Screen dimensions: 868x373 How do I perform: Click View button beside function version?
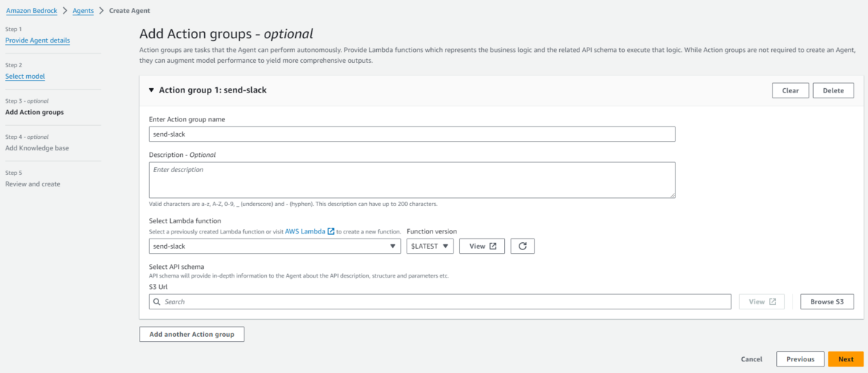point(482,246)
